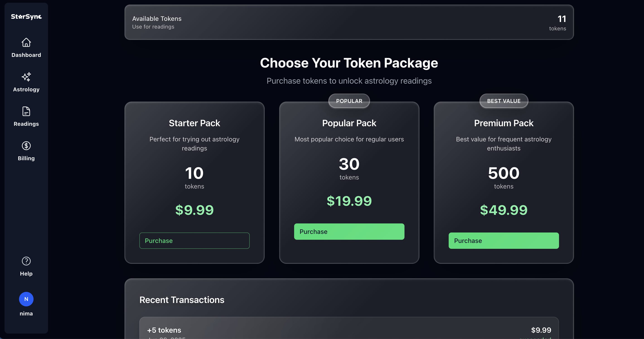Open the +5 tokens transaction row
The height and width of the screenshot is (339, 644).
point(349,330)
